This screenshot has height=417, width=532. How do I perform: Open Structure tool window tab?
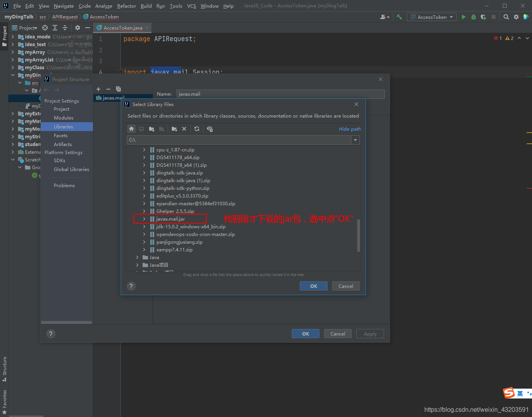[x=5, y=369]
